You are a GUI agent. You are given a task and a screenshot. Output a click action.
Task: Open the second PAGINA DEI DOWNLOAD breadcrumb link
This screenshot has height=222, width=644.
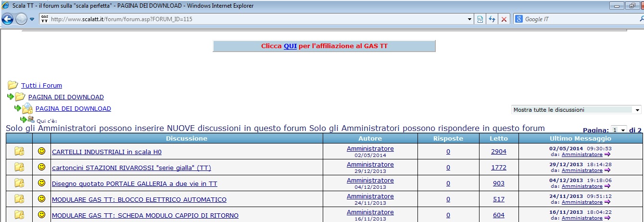(73, 108)
